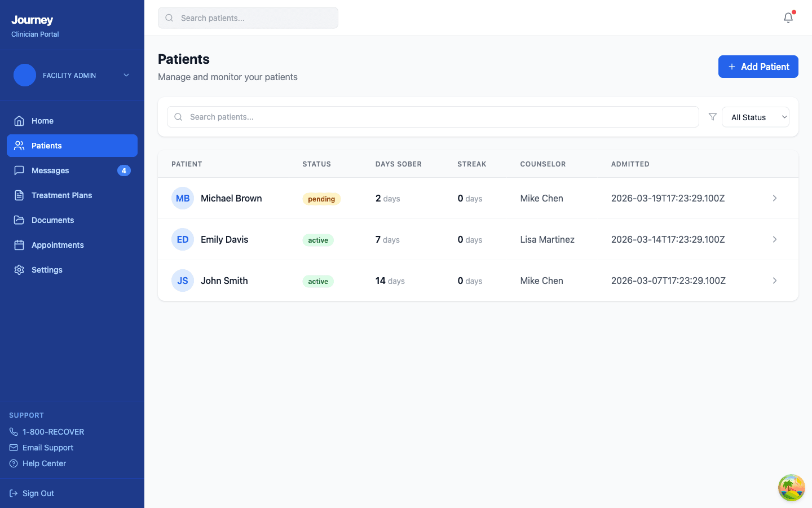
Task: Click the magnifier icon in the top search bar
Action: point(169,17)
